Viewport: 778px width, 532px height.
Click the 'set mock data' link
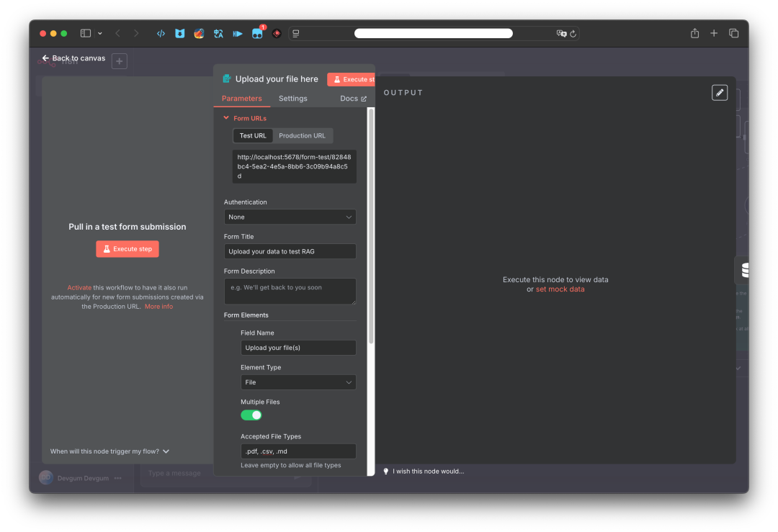[x=560, y=289]
